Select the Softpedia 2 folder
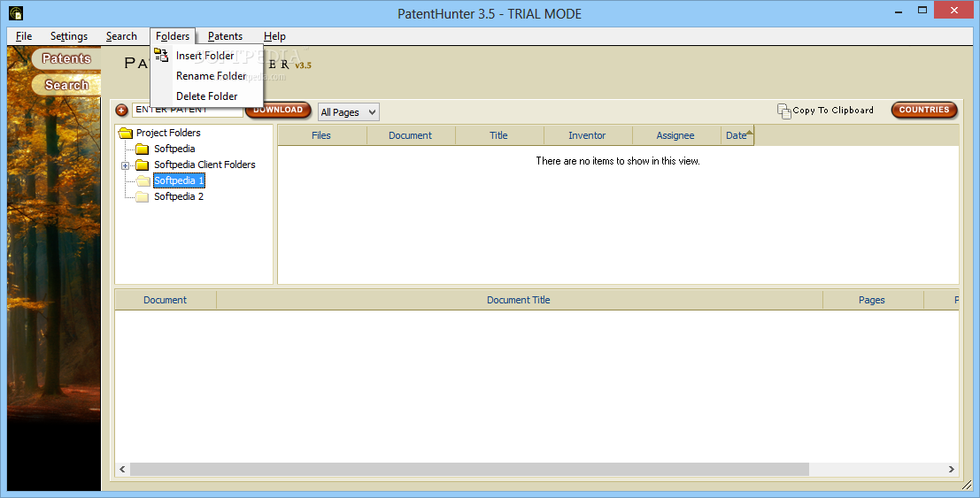980x498 pixels. click(179, 196)
